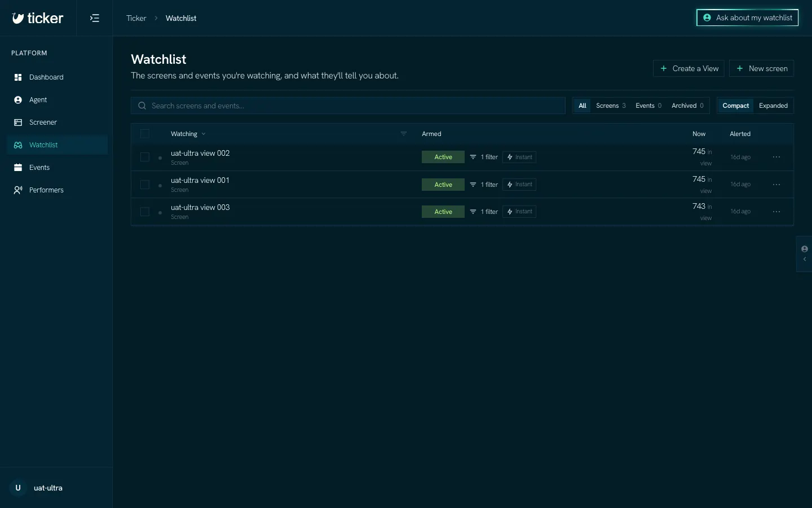The height and width of the screenshot is (508, 812).
Task: Go to Agent in the sidebar
Action: pos(57,100)
